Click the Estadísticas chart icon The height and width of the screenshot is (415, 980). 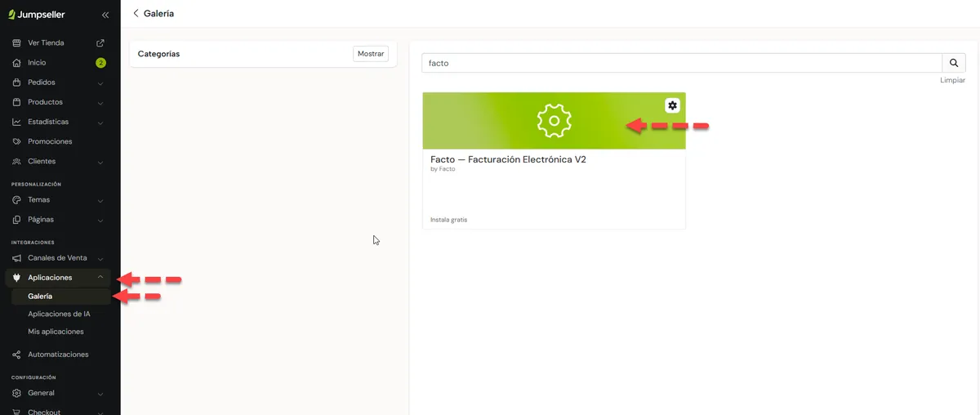16,122
